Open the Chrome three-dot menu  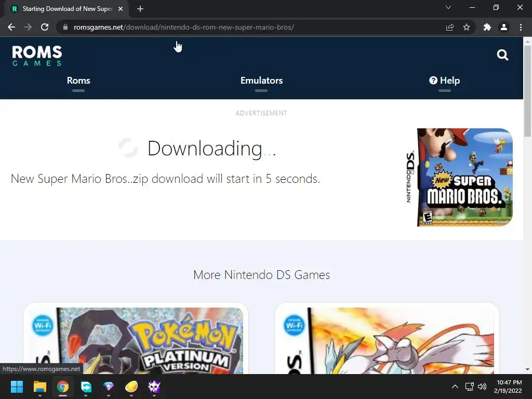[521, 27]
